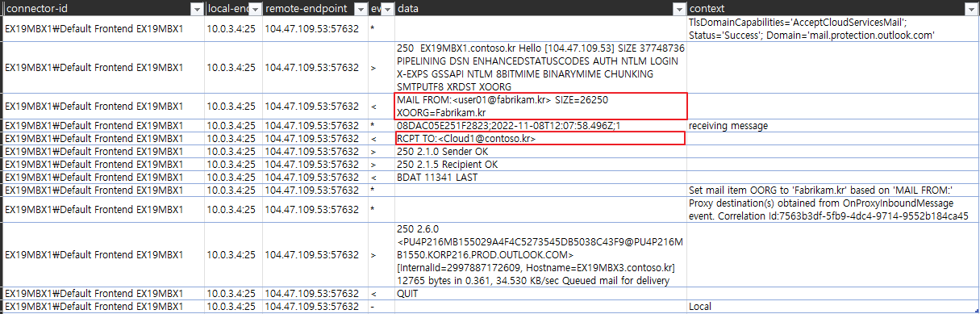Screen dimensions: 980x314
Task: Select the QUIT data cell
Action: 541,294
